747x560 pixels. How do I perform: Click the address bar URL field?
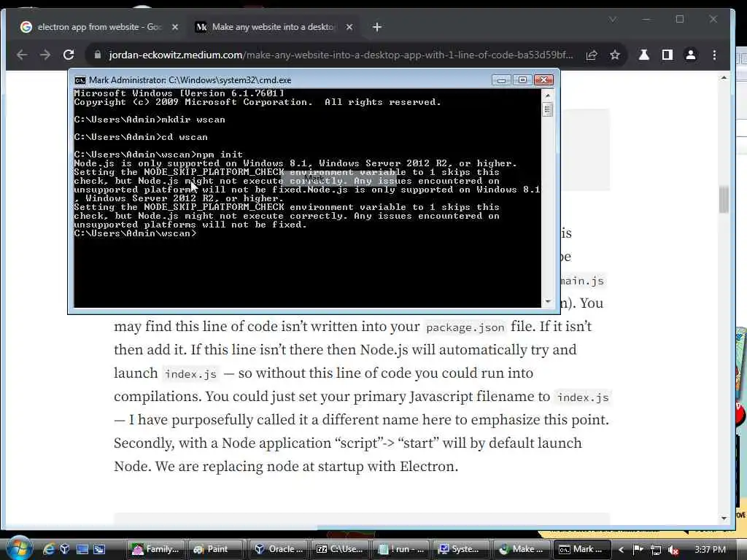[341, 55]
